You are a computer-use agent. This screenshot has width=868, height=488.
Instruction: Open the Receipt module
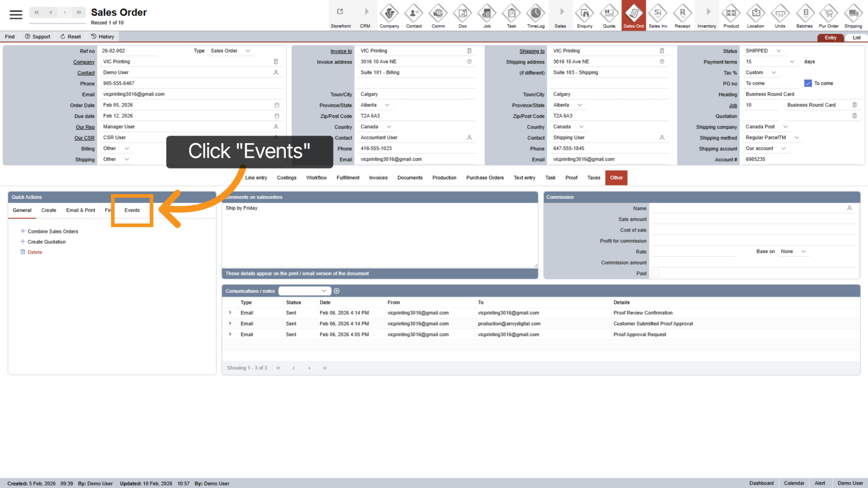(683, 15)
